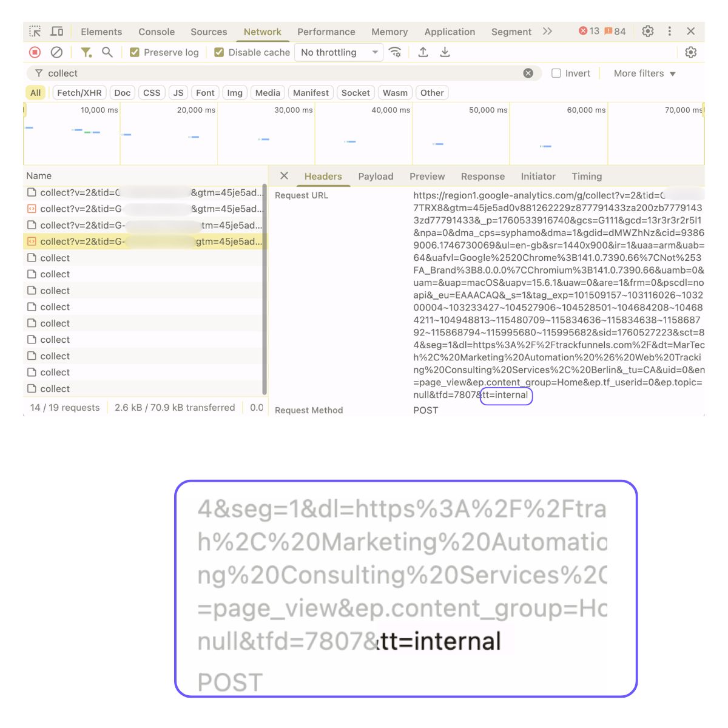Switch to the Payload tab

tap(376, 177)
